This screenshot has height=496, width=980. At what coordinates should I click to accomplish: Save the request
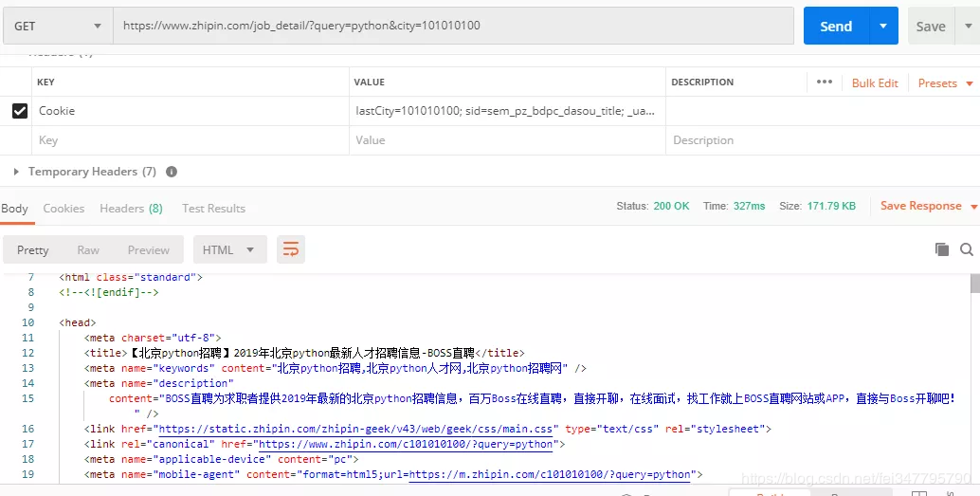point(931,27)
